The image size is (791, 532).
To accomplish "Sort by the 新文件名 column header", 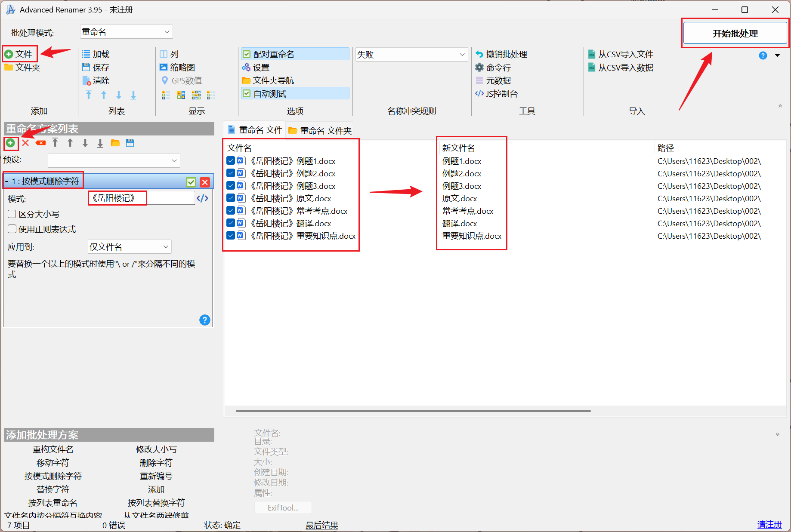I will 458,148.
